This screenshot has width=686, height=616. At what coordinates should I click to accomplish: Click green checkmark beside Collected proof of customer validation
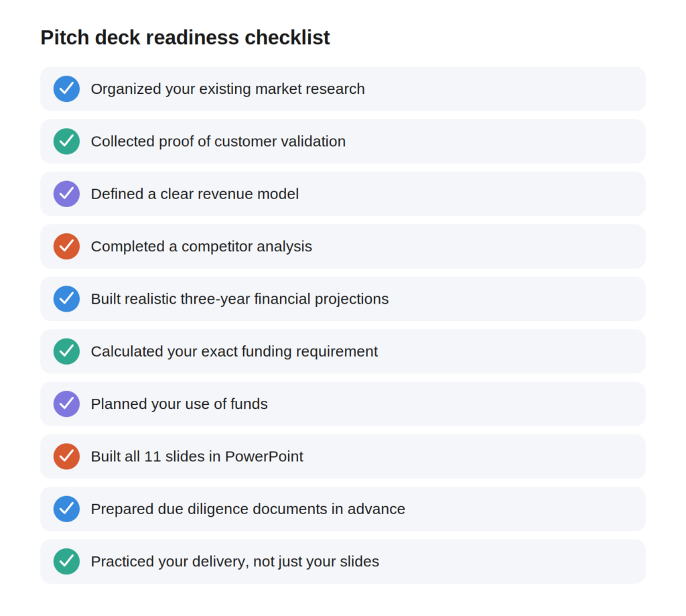coord(66,141)
